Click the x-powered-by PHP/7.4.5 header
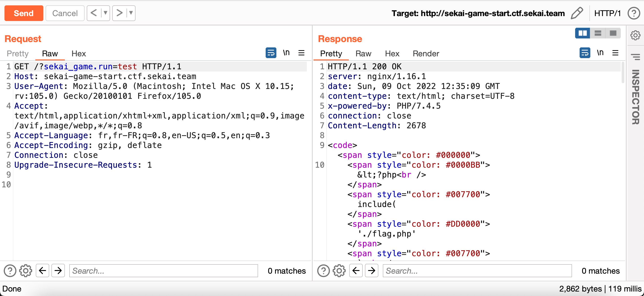The image size is (644, 296). coord(384,106)
